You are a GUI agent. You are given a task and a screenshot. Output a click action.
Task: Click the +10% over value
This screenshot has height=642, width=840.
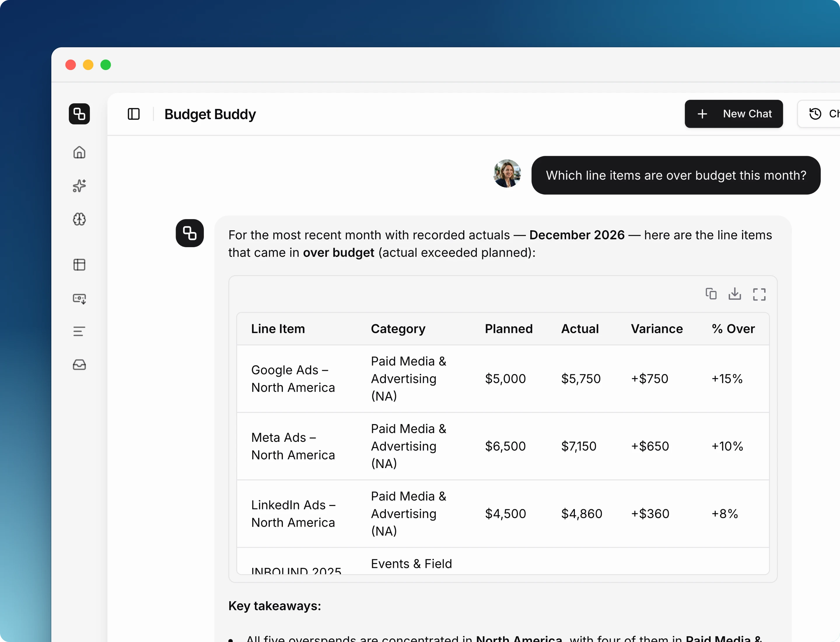coord(727,446)
